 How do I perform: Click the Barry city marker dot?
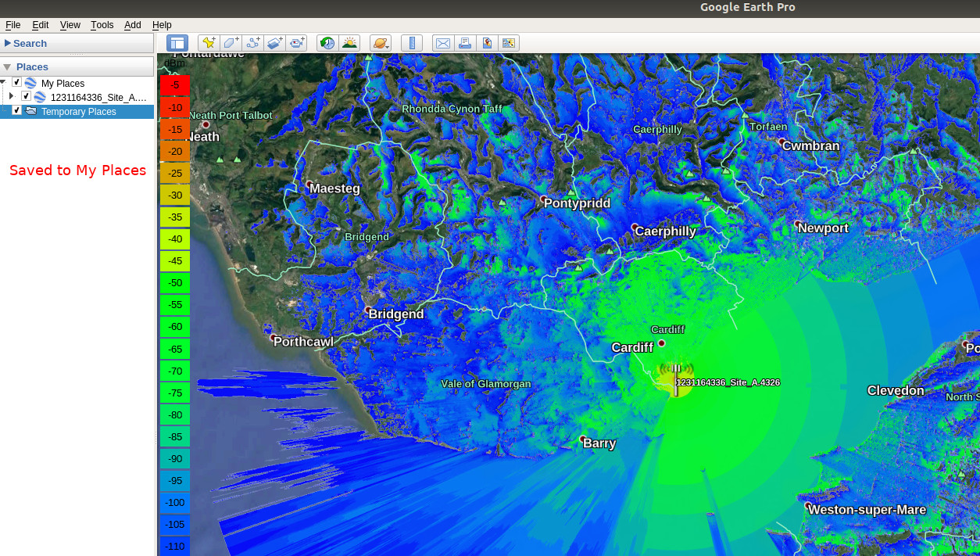583,439
